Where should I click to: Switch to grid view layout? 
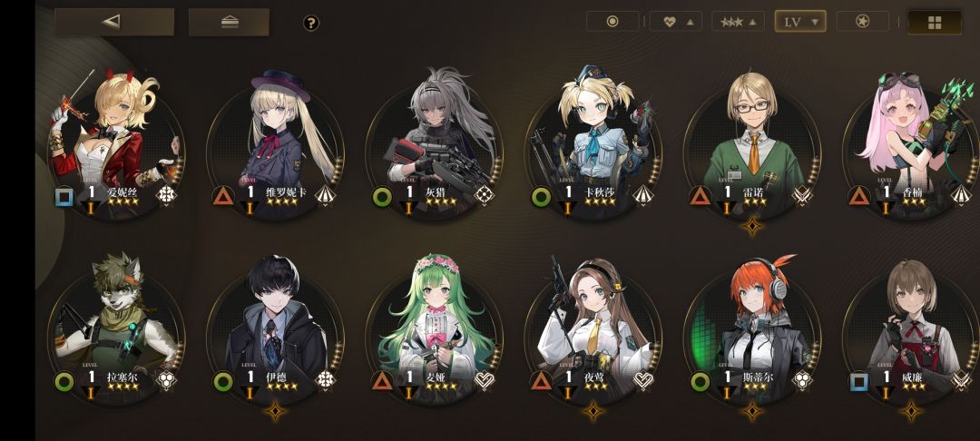pyautogui.click(x=935, y=23)
